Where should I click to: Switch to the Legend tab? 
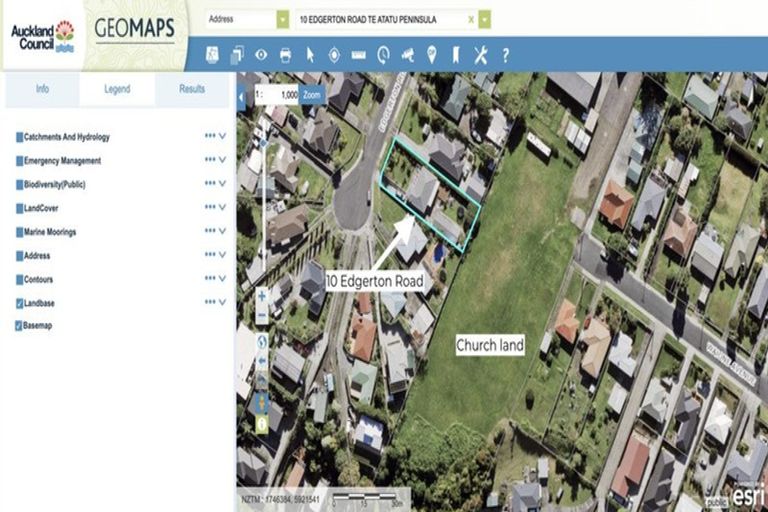[x=117, y=89]
